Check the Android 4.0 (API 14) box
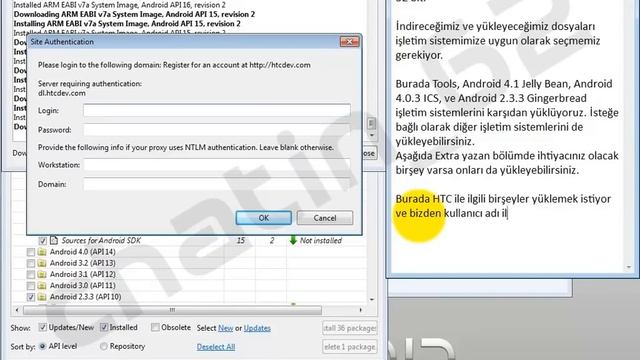640x360 pixels. 31,252
